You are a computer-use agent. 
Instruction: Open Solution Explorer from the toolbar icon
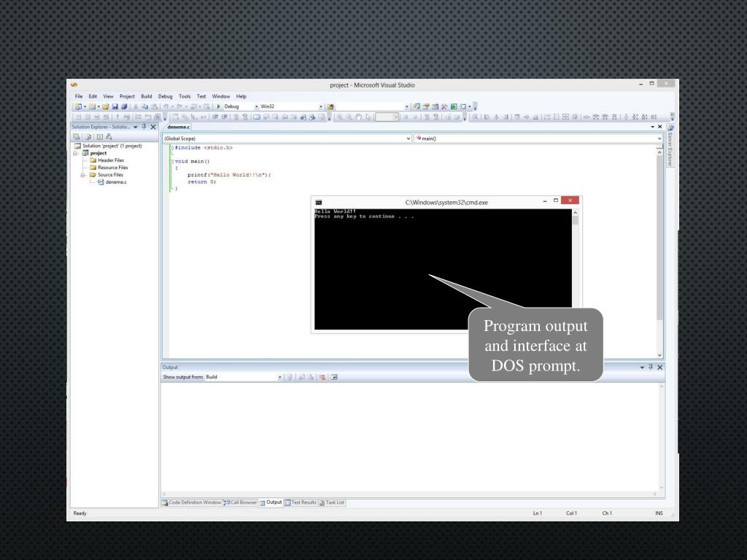[417, 106]
